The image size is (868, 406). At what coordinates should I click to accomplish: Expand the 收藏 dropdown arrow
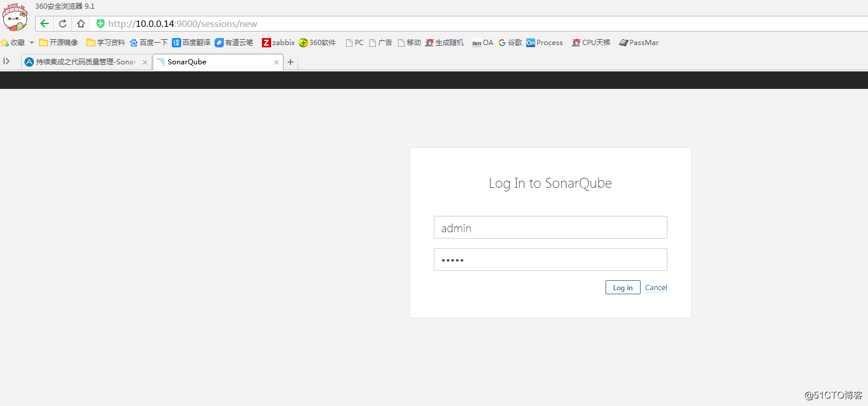click(x=32, y=43)
